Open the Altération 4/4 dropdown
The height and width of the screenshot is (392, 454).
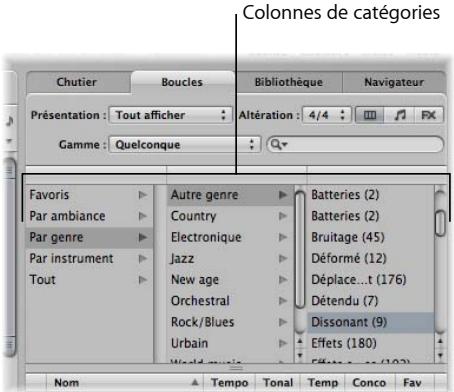[326, 115]
